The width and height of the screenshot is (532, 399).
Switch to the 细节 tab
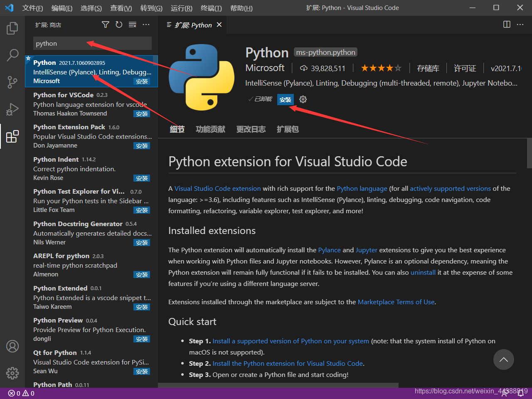tap(177, 129)
